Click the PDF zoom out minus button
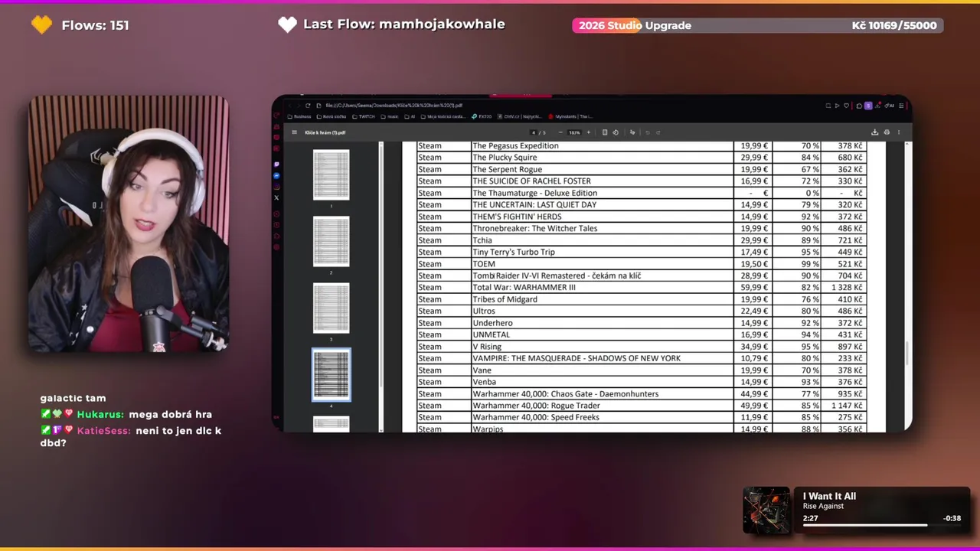 (560, 132)
